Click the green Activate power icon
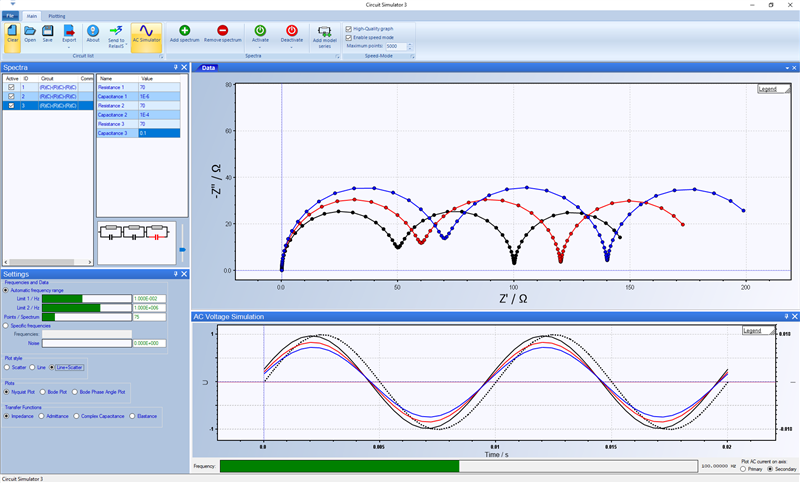800x483 pixels. pyautogui.click(x=260, y=31)
